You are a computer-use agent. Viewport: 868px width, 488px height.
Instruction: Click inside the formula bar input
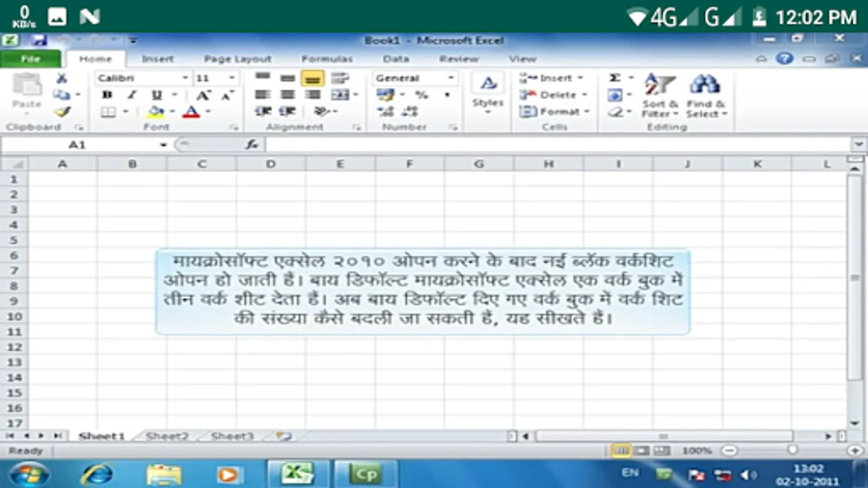pos(558,144)
